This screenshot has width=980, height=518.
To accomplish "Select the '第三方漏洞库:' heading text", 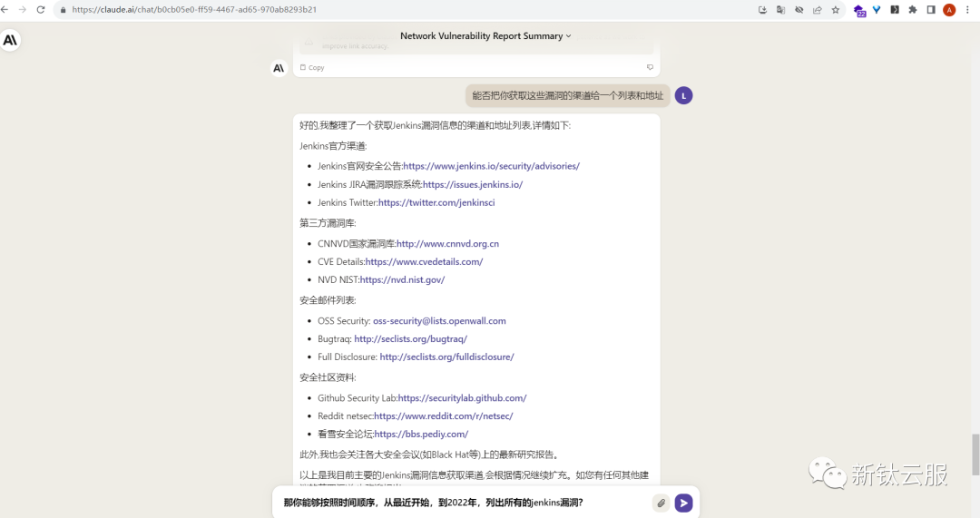I will (x=328, y=223).
